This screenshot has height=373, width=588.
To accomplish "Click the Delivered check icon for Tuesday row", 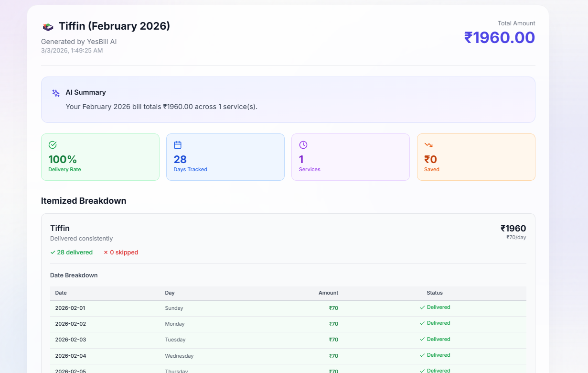I will [x=422, y=340].
